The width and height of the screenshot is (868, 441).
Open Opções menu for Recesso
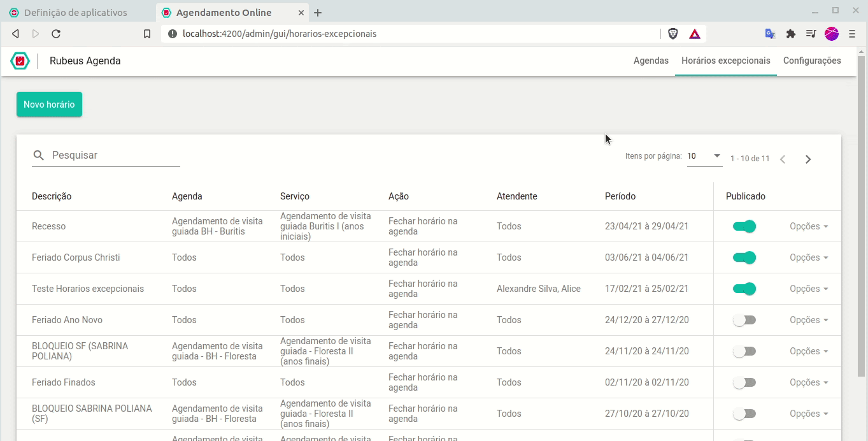pos(809,226)
